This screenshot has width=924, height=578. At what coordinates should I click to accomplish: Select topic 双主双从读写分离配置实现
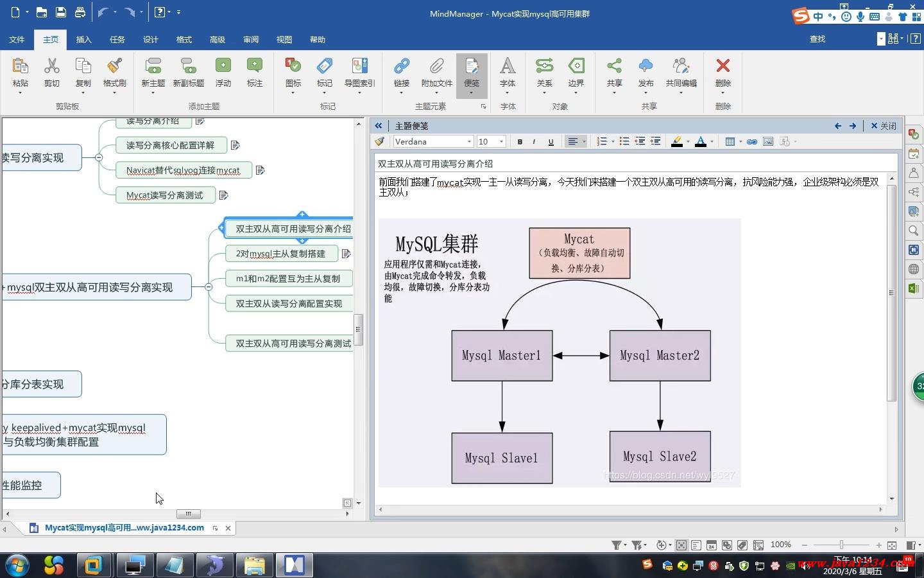(x=289, y=304)
